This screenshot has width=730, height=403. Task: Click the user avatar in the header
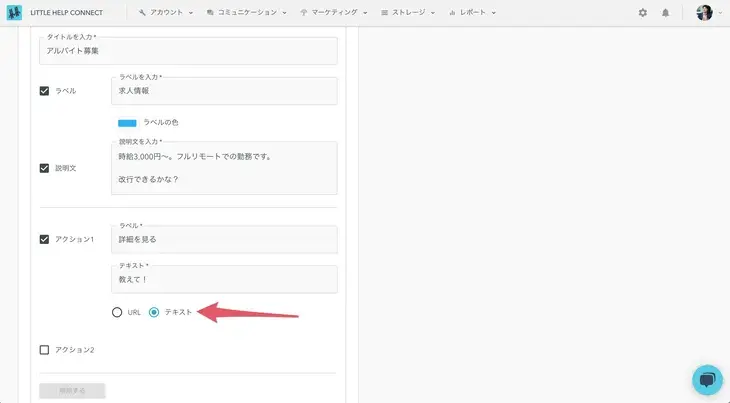coord(704,13)
